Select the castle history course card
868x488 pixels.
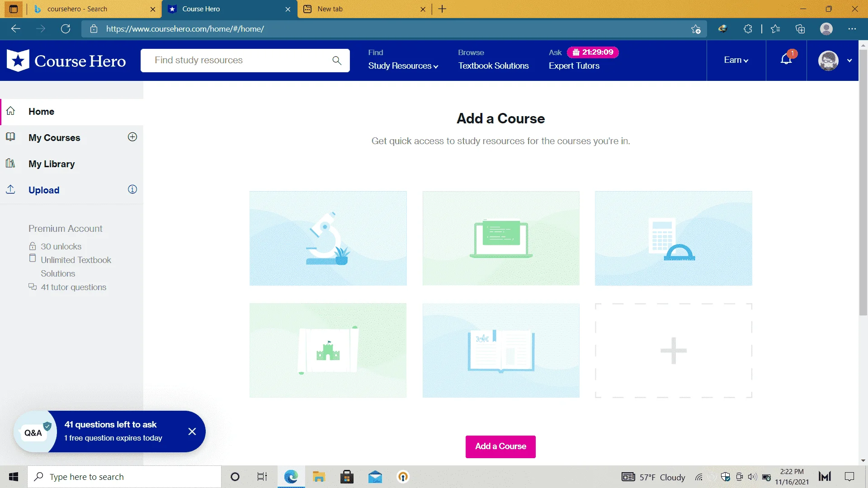pyautogui.click(x=328, y=350)
